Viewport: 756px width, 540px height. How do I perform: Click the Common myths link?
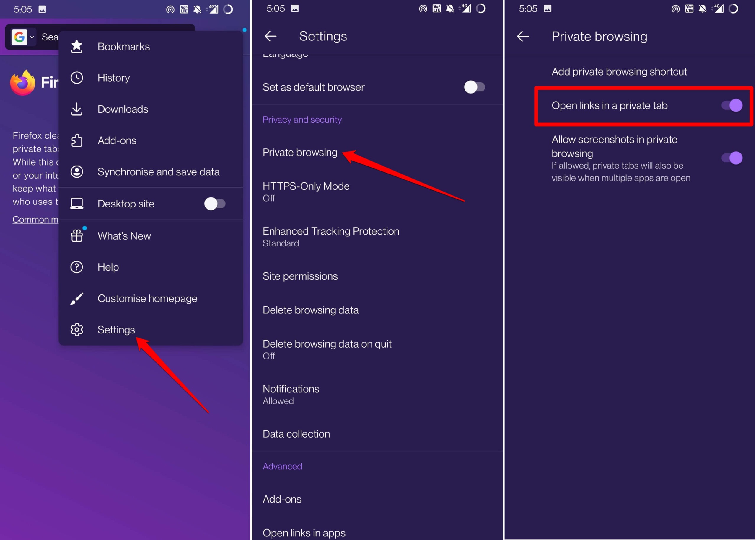[35, 220]
